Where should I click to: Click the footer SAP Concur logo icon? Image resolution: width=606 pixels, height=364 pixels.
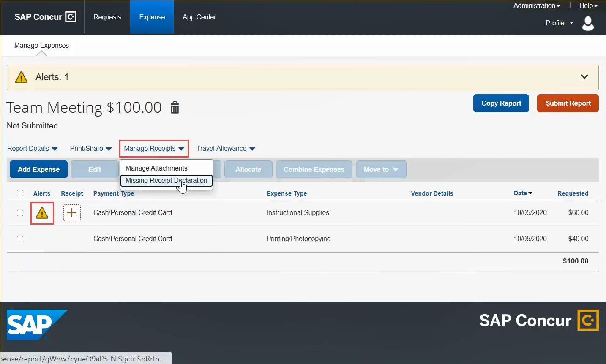point(588,321)
